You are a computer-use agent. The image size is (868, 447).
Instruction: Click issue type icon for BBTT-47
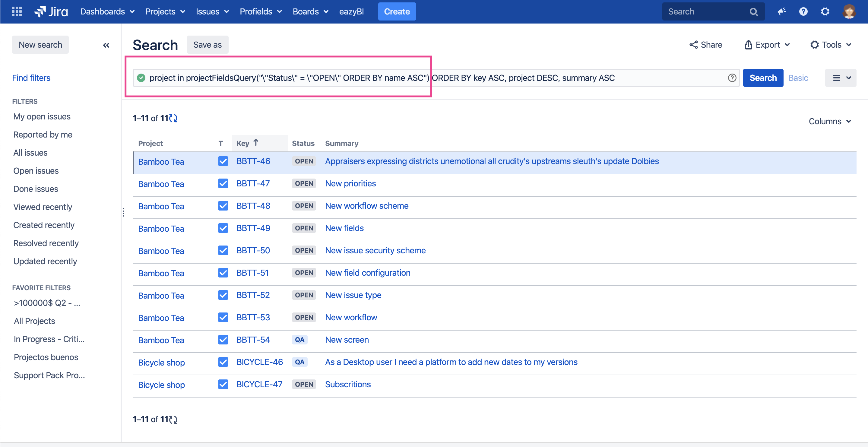223,183
